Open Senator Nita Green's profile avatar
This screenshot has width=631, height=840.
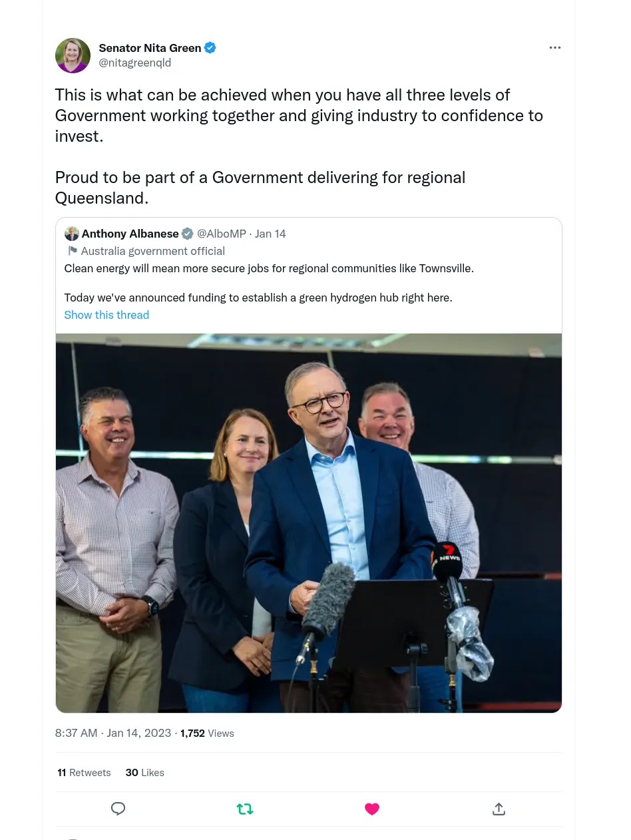coord(73,55)
